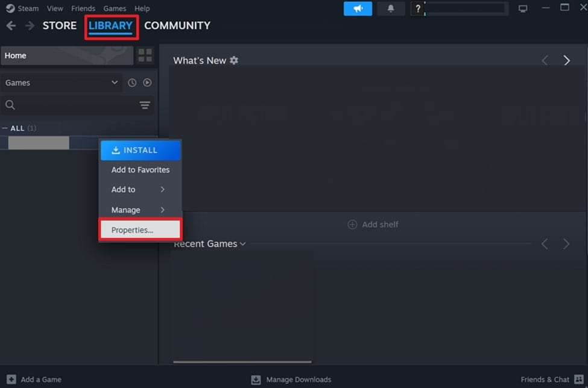588x388 pixels.
Task: Click the Manage Downloads link
Action: (x=299, y=380)
